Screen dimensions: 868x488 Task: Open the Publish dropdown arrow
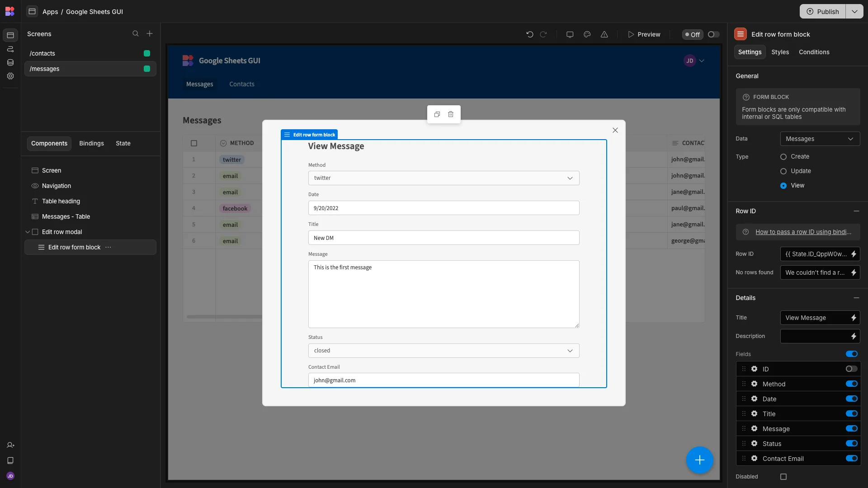pyautogui.click(x=854, y=11)
